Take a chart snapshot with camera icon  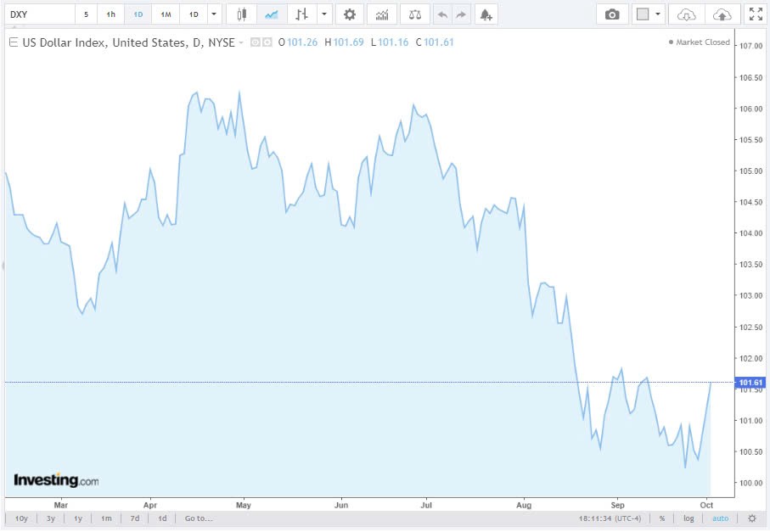[612, 14]
